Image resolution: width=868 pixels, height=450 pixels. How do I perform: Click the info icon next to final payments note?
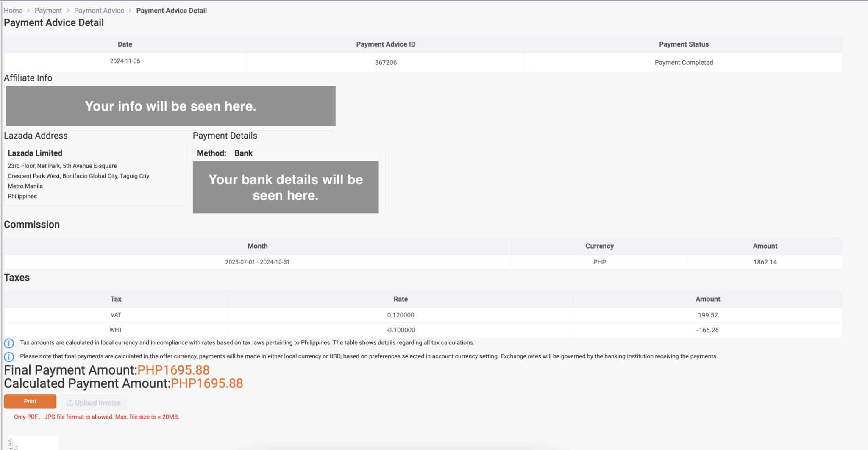(x=8, y=357)
